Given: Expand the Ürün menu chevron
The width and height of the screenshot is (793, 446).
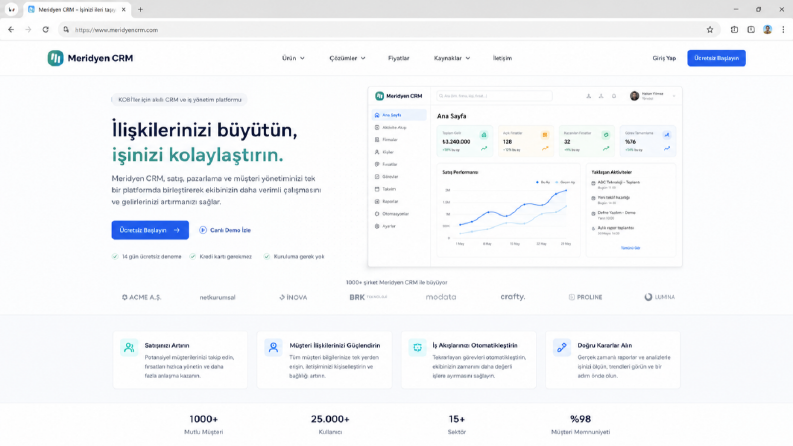Looking at the screenshot, I should [302, 58].
